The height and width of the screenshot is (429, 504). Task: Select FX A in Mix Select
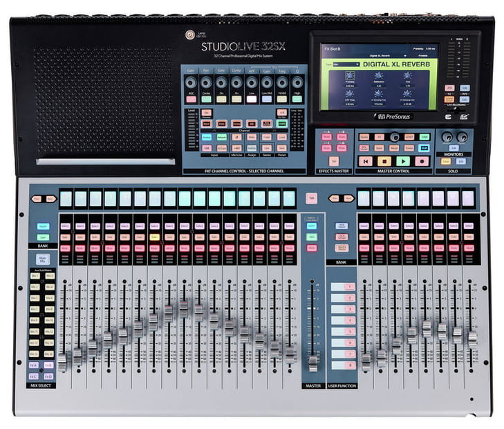coord(33,365)
